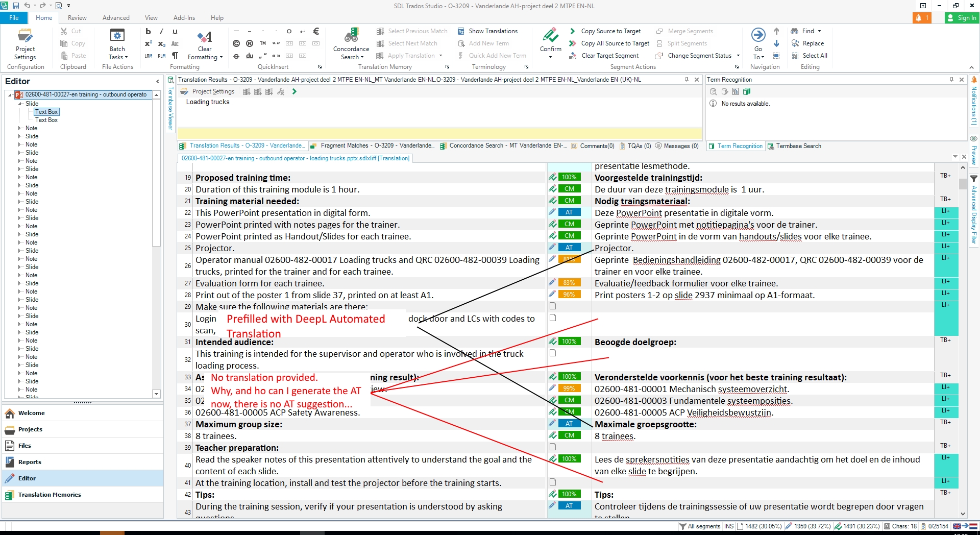Viewport: 980px width, 535px height.
Task: Confirm the current segment
Action: tap(550, 40)
